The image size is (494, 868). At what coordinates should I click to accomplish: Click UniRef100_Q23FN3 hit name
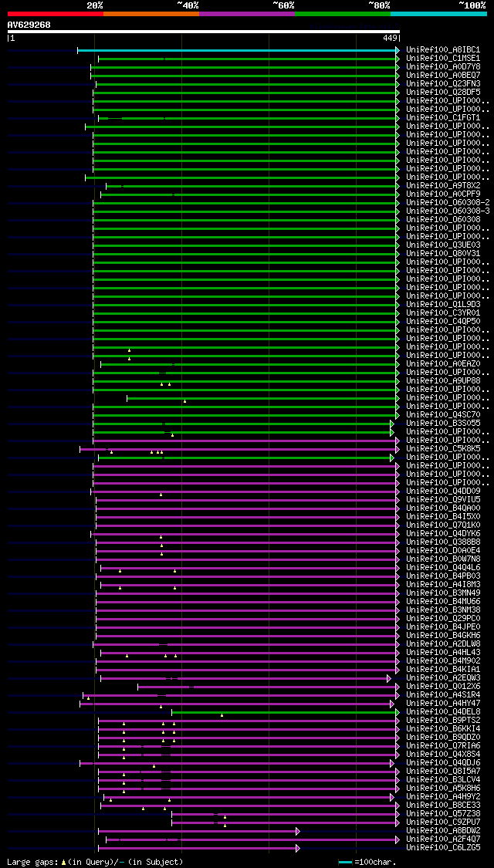coord(443,83)
